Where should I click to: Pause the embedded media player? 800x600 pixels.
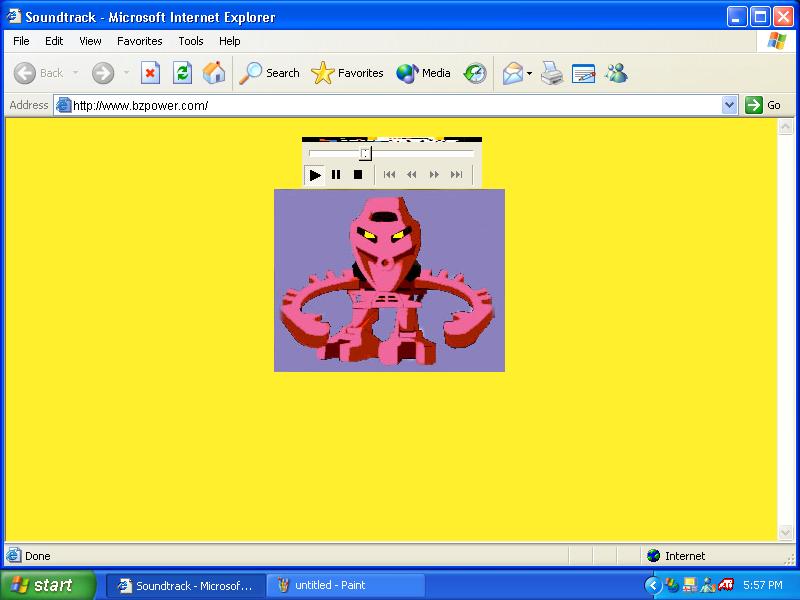(x=336, y=174)
